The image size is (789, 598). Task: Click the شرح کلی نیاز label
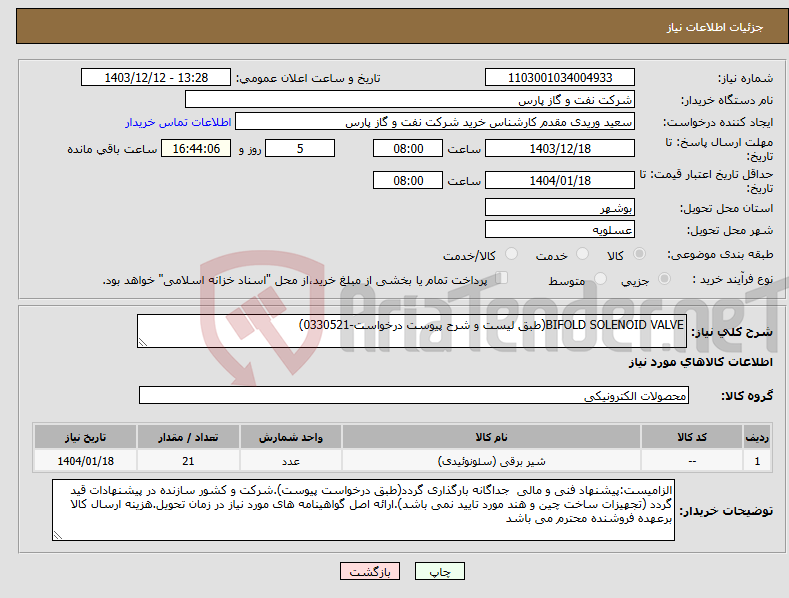point(732,332)
